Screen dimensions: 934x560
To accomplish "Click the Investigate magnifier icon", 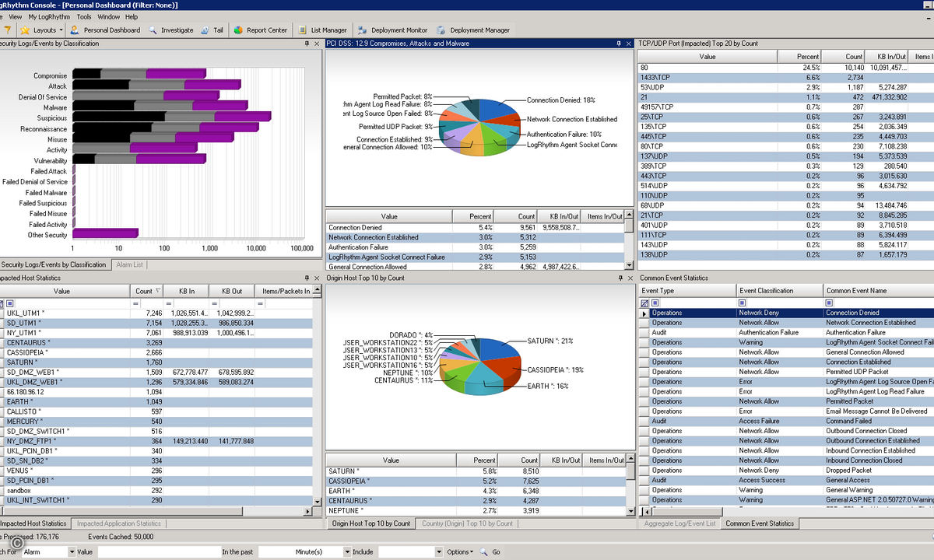I will point(152,30).
